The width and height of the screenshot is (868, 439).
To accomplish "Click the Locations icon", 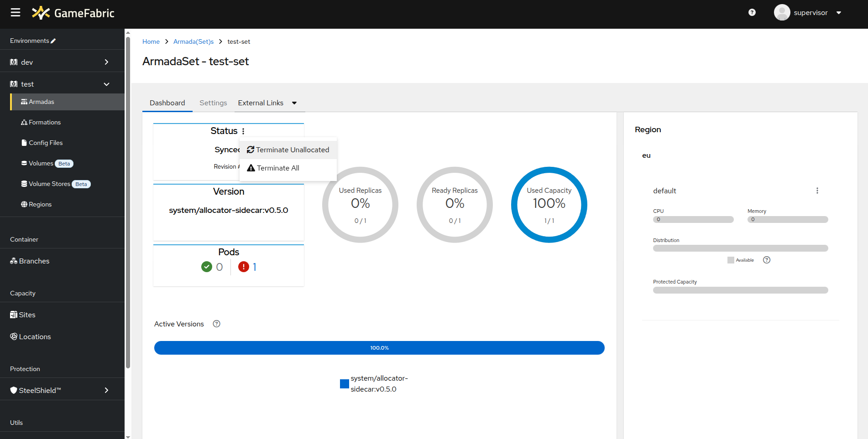I will tap(14, 336).
